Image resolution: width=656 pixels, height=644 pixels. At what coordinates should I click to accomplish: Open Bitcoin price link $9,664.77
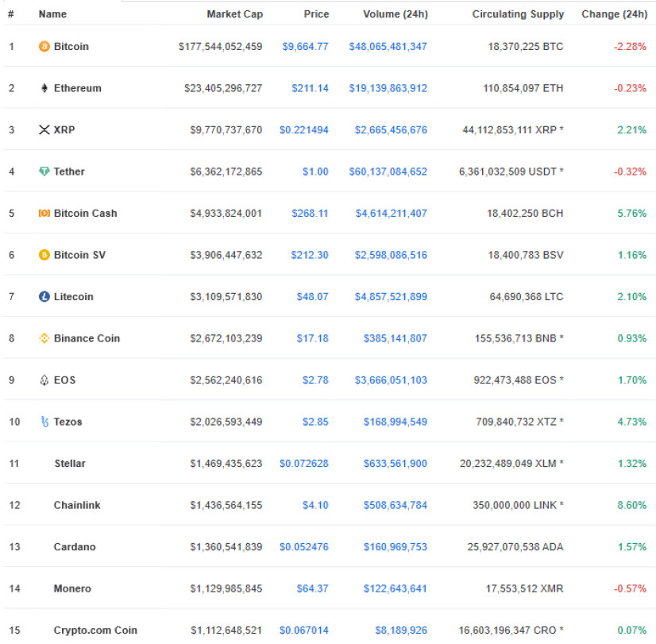305,46
